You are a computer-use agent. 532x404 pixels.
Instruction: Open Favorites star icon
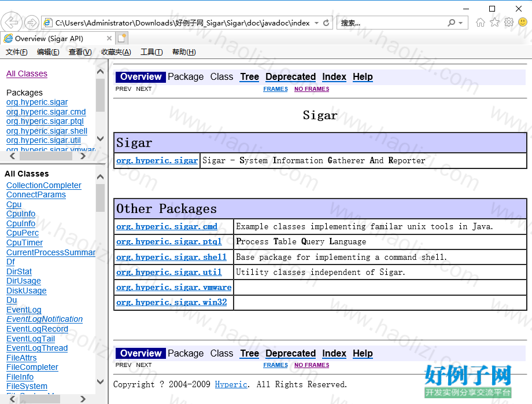tap(494, 23)
